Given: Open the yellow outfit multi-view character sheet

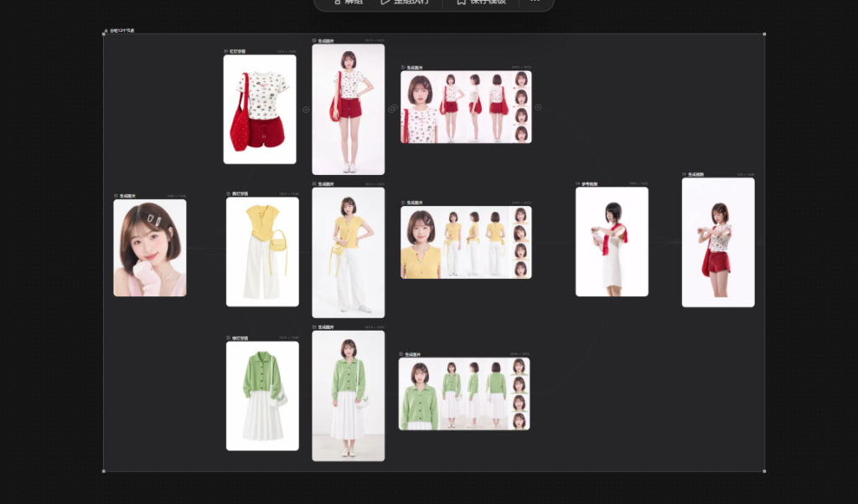Looking at the screenshot, I should [466, 242].
